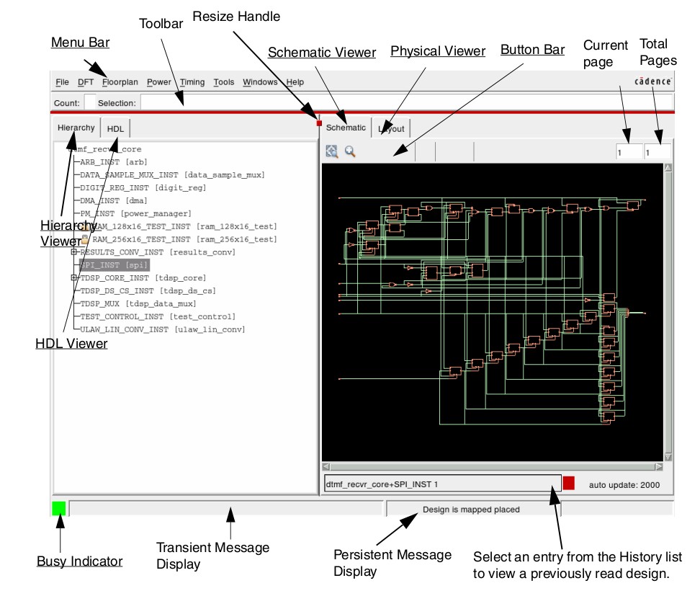Click the current page number field

tap(629, 153)
